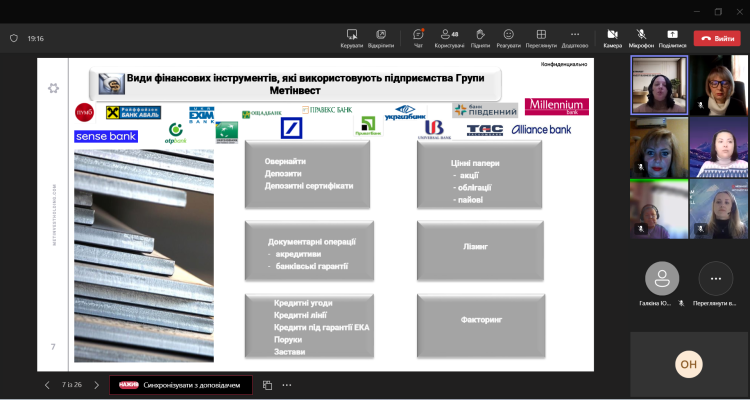
Task: Click the Відкріпити (pop out) icon
Action: [x=381, y=37]
